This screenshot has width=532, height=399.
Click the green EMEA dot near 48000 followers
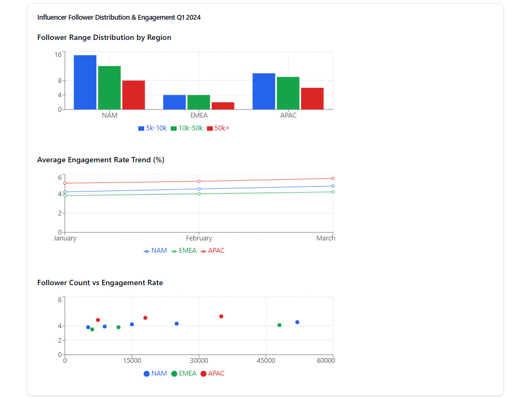279,325
